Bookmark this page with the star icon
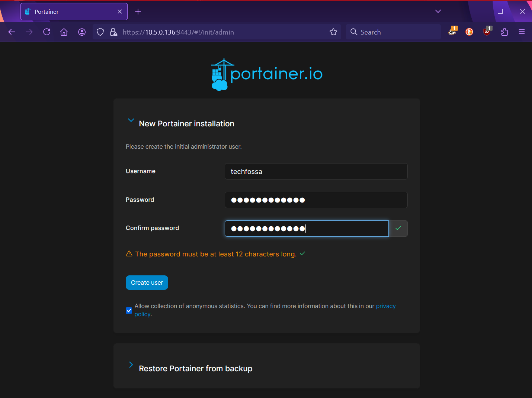532x398 pixels. tap(333, 32)
